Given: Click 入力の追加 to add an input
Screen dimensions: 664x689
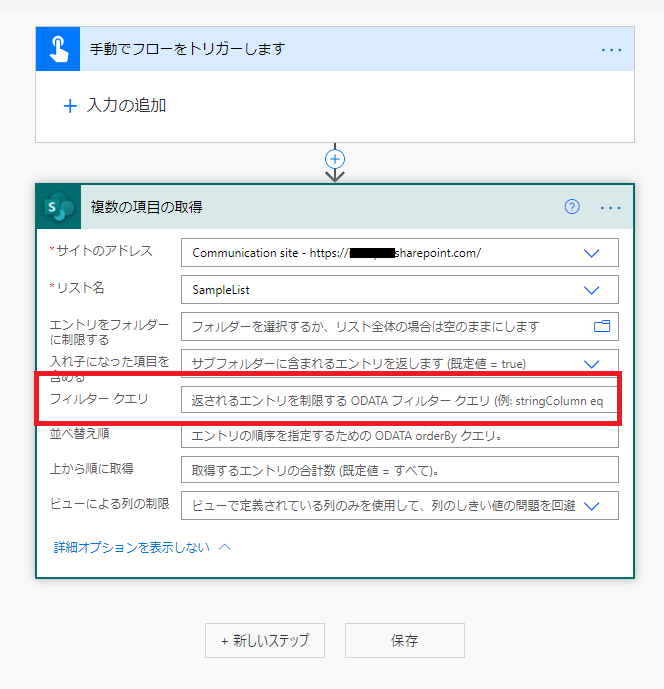Looking at the screenshot, I should coord(114,105).
